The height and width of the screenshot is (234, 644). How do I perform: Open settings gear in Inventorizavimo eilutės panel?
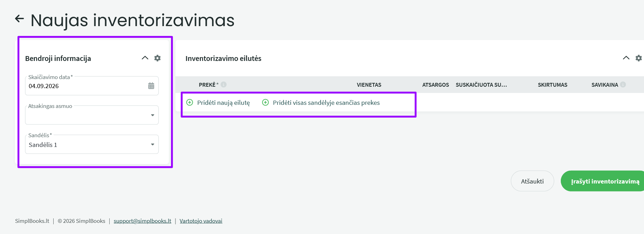click(638, 58)
